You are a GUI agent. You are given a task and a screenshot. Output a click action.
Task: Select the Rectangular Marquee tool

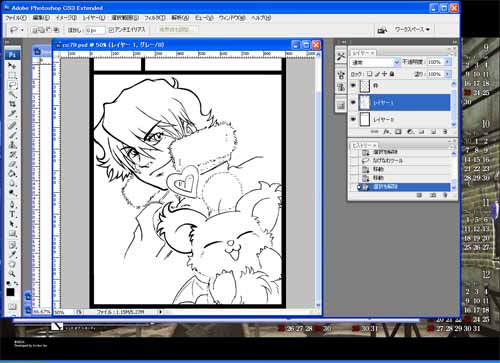12,75
